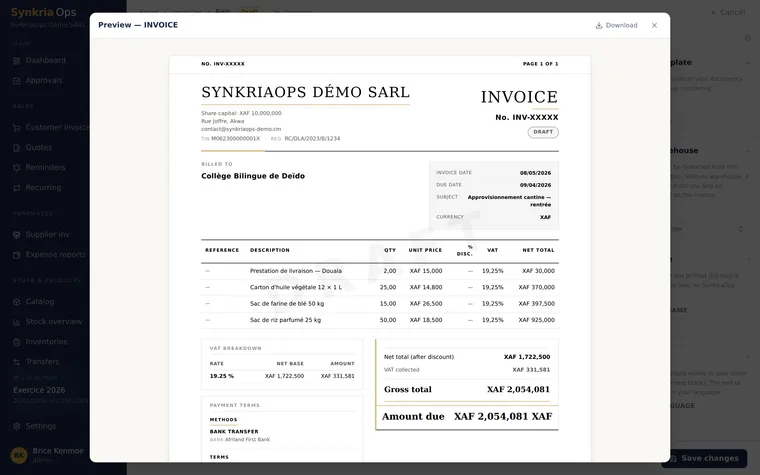Click 'Prestation de livraison — Douala' line
The width and height of the screenshot is (760, 475).
point(296,271)
